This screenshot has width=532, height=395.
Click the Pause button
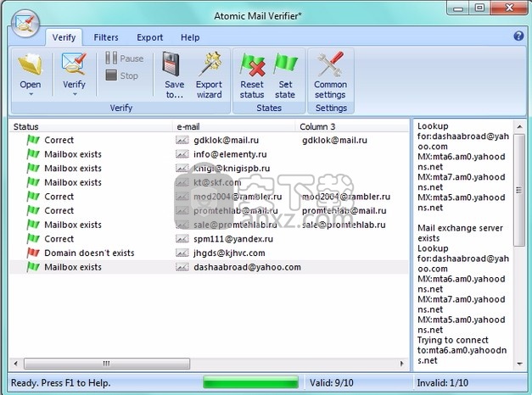pos(124,58)
